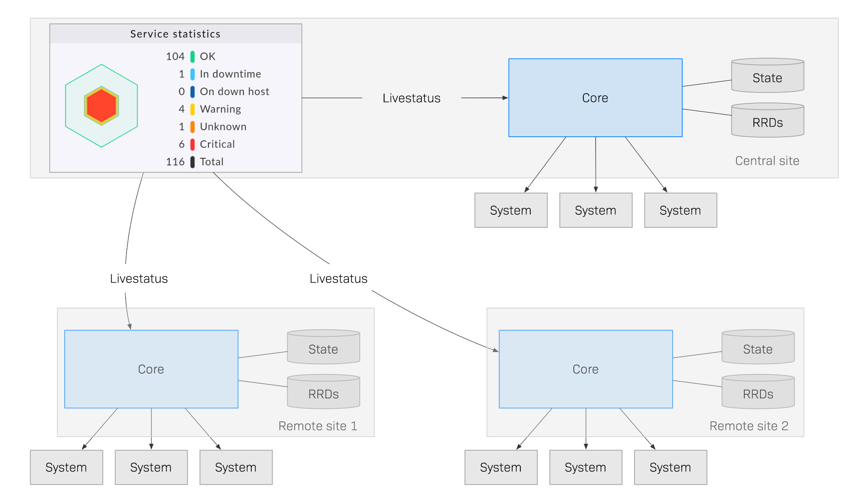Expand the Central site group

point(767,161)
